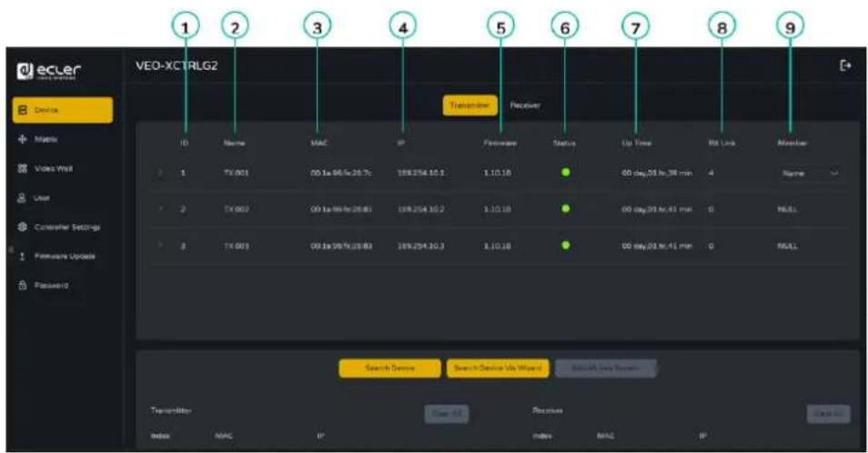Open Member dropdown for TX 001
Screen dimensions: 868x453
811,173
